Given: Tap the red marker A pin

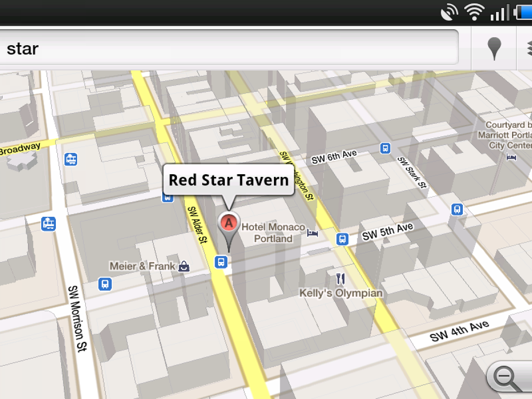Looking at the screenshot, I should (x=228, y=231).
